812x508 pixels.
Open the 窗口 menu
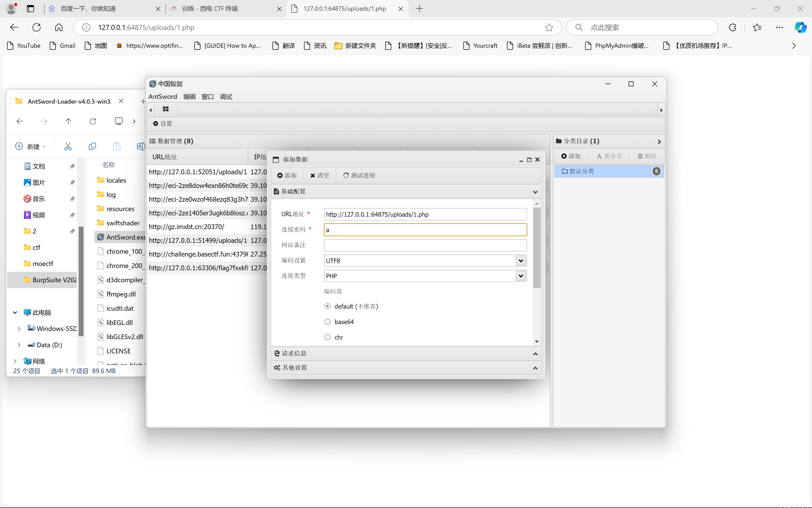[208, 97]
